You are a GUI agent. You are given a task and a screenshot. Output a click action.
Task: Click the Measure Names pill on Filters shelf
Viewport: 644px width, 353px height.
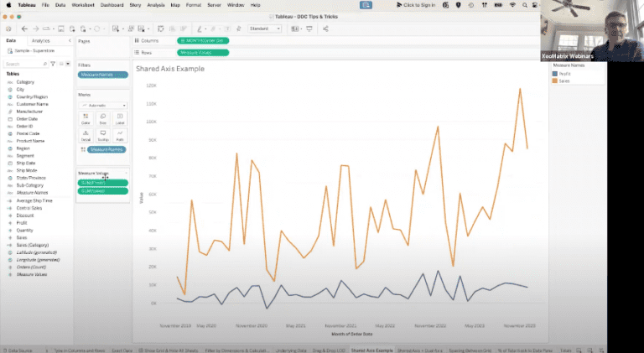(103, 75)
